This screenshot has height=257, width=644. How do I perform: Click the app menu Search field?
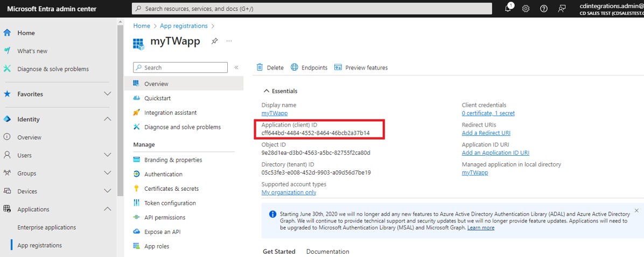[180, 67]
